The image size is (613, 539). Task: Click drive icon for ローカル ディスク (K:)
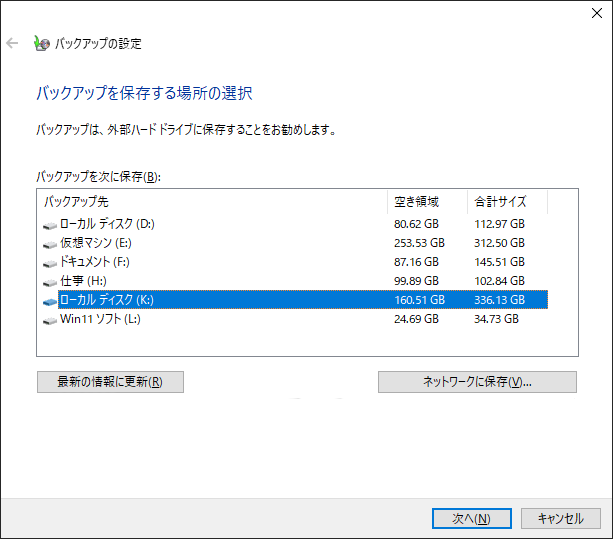(50, 301)
